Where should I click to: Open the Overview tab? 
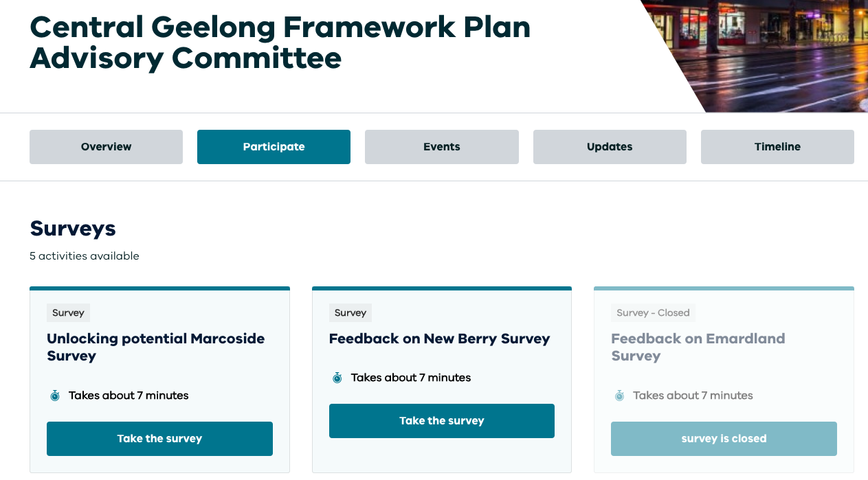click(x=106, y=147)
